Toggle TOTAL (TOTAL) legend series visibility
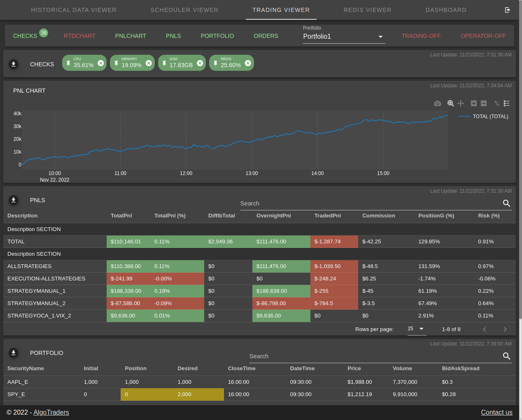Viewport: 522px width, 420px height. coord(483,117)
